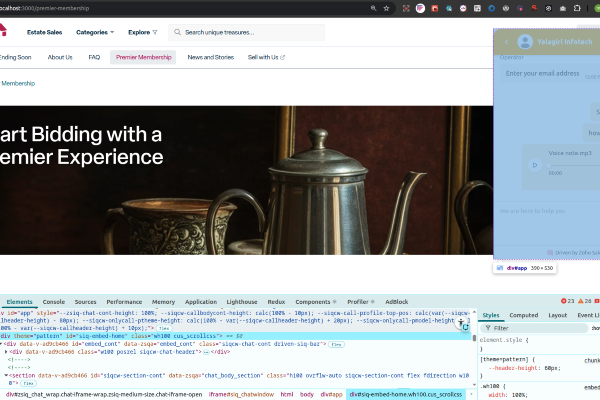The image size is (600, 400).
Task: Open the News and Stories page
Action: (x=211, y=57)
